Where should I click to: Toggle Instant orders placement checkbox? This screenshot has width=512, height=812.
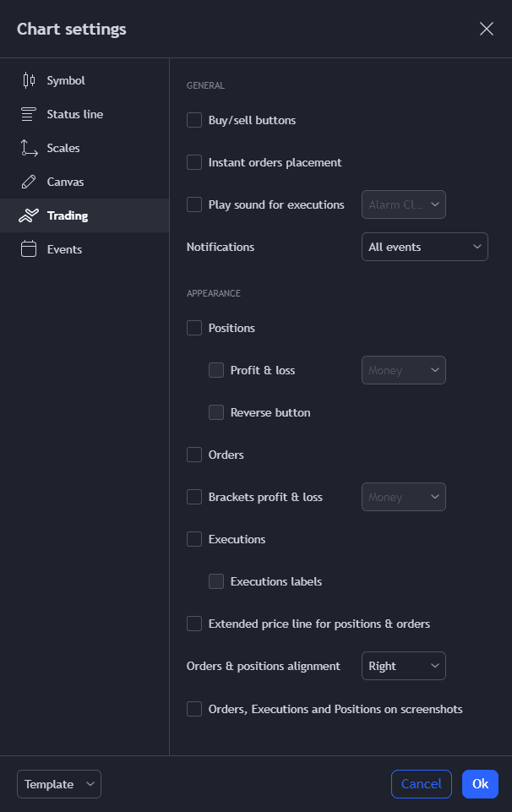(194, 162)
